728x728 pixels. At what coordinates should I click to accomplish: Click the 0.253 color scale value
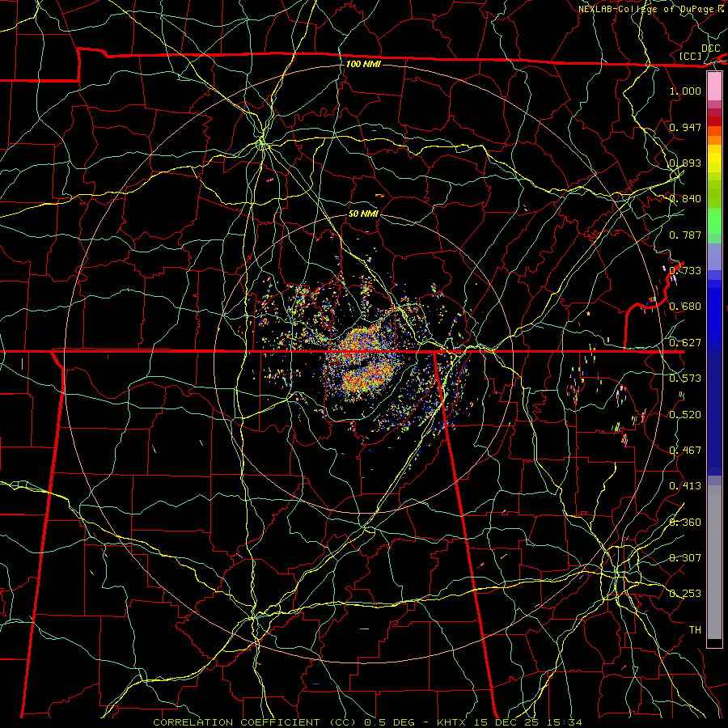point(685,594)
